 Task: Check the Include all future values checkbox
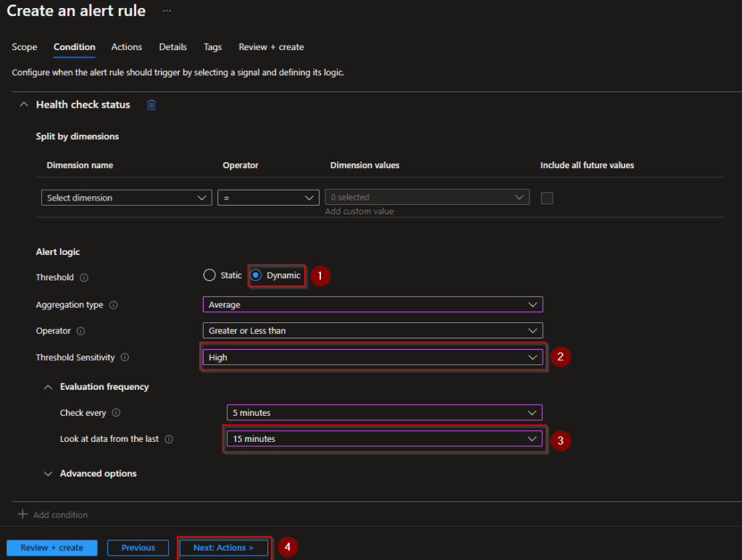(547, 198)
